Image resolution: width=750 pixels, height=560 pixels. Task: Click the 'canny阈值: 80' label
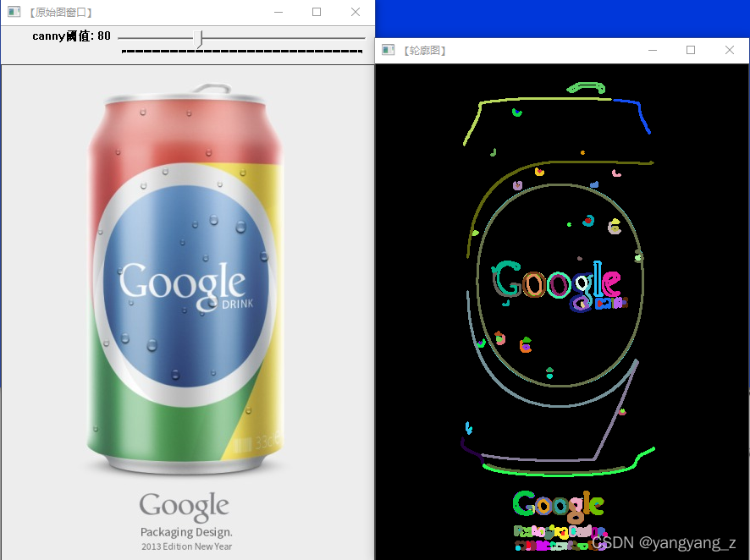click(x=71, y=36)
